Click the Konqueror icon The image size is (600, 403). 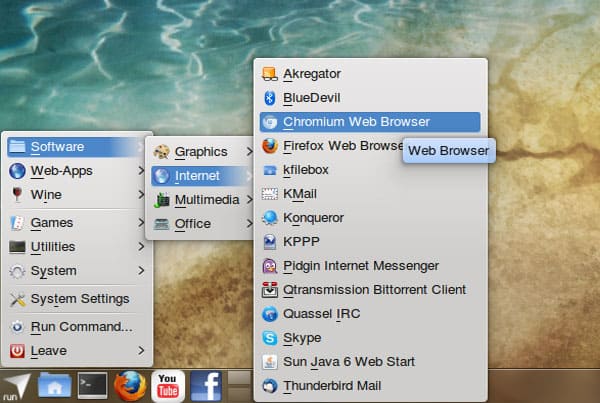(x=270, y=218)
